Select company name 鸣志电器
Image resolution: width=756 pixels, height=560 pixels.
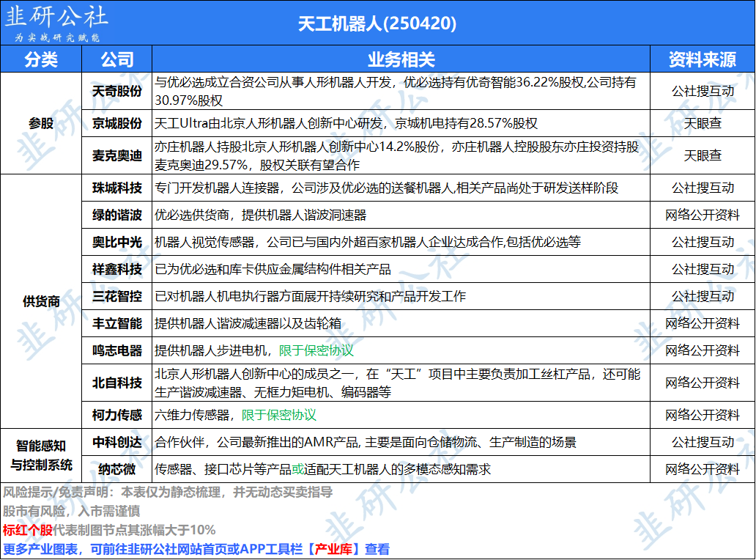click(116, 350)
